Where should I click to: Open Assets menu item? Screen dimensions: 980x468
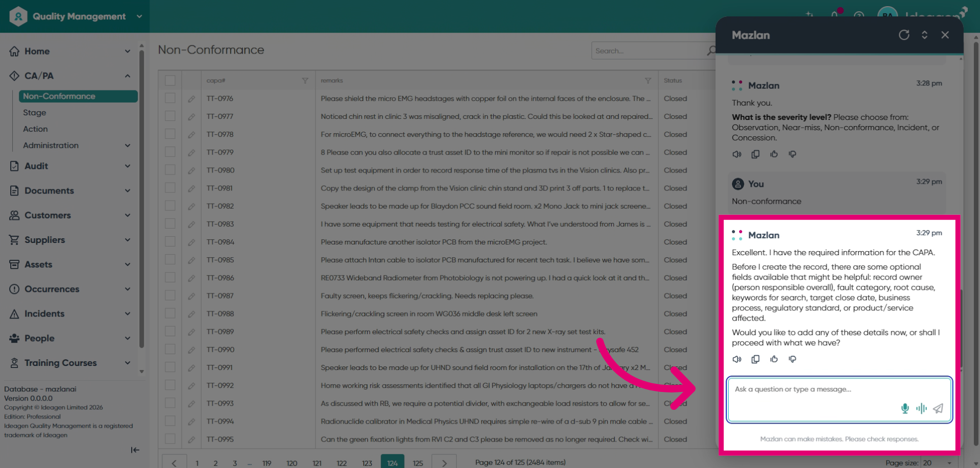pyautogui.click(x=38, y=264)
